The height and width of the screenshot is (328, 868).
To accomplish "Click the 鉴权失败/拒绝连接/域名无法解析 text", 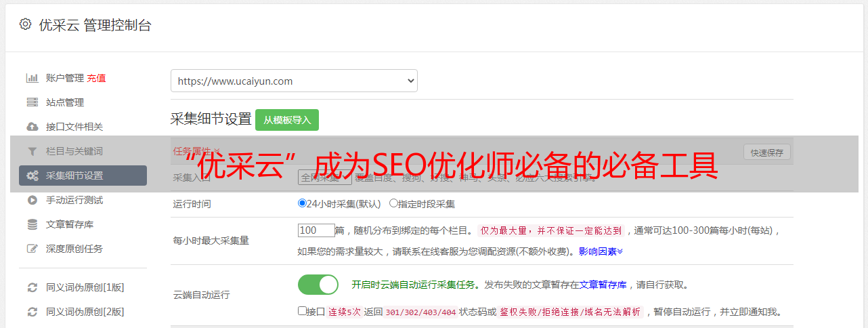I will click(x=571, y=312).
